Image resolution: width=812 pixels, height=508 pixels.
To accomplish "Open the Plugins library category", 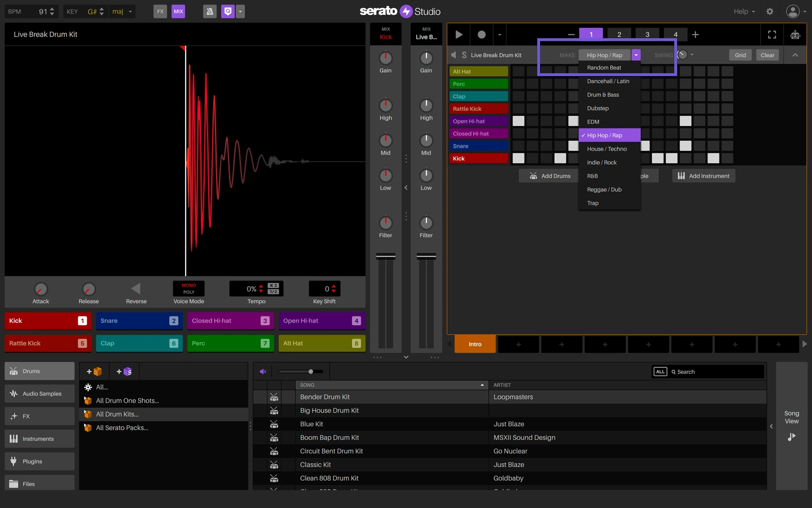I will [40, 461].
